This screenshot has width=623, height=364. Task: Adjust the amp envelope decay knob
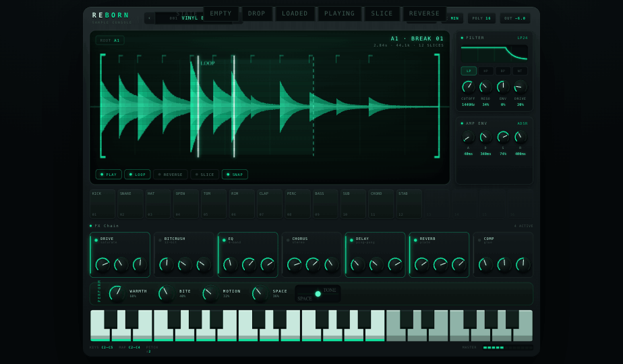[x=485, y=137]
